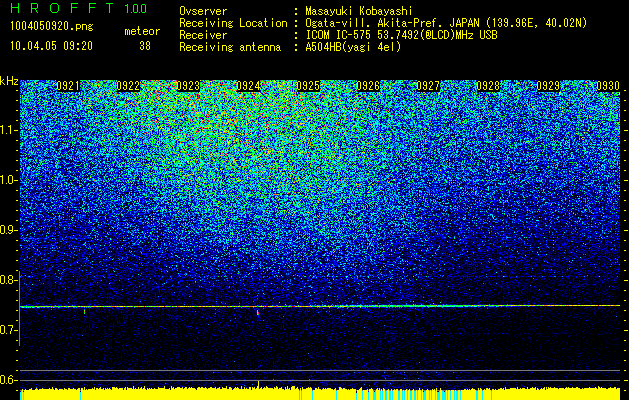629x400 pixels.
Task: Click the antenna A504HB(yagi 4el) text
Action: click(353, 47)
